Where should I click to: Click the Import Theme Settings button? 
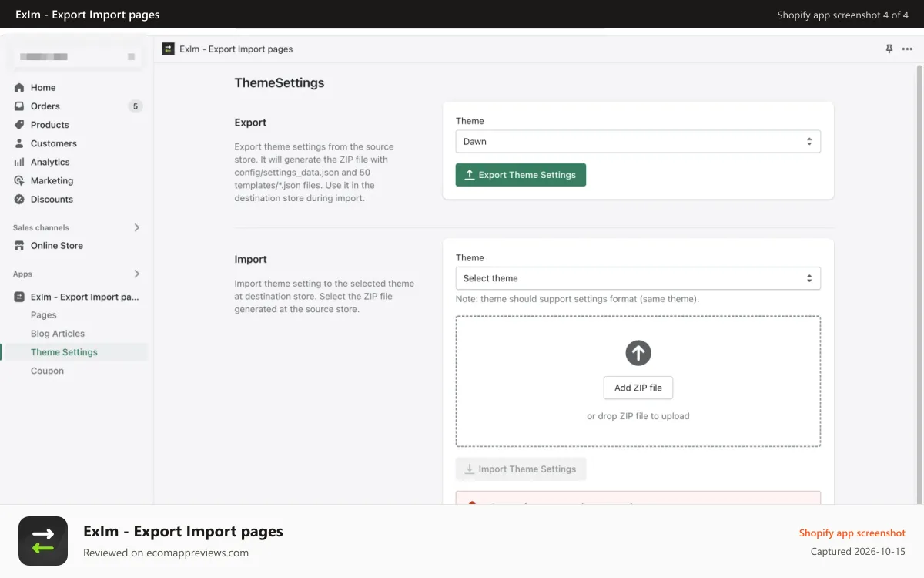click(521, 469)
